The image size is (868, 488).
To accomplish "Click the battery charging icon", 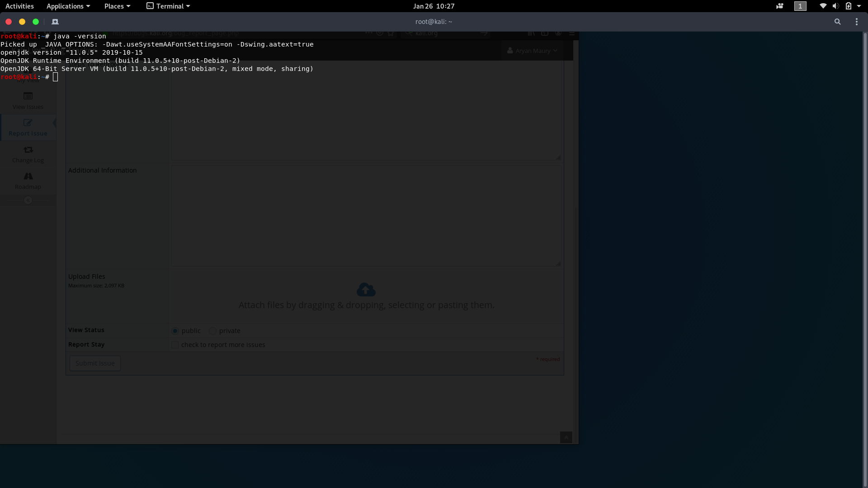I will tap(848, 6).
